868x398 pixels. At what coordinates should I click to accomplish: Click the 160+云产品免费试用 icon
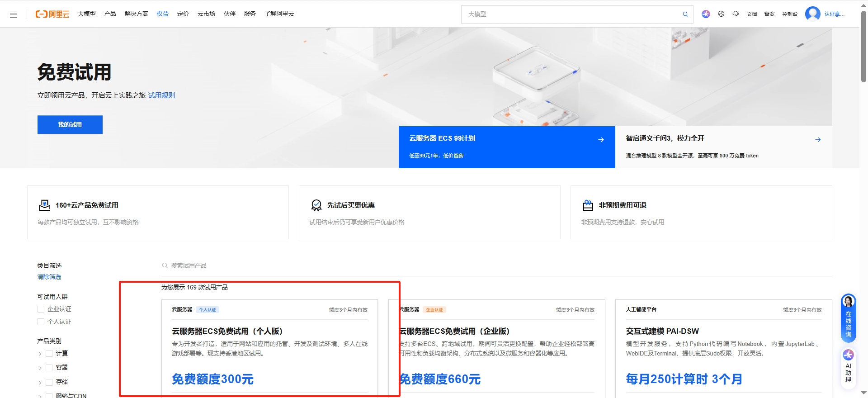click(45, 205)
